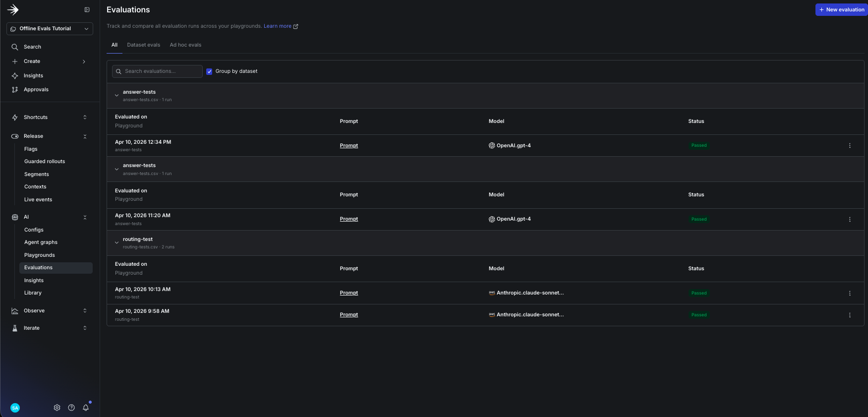
Task: Collapse the first answer-tests group
Action: 116,96
